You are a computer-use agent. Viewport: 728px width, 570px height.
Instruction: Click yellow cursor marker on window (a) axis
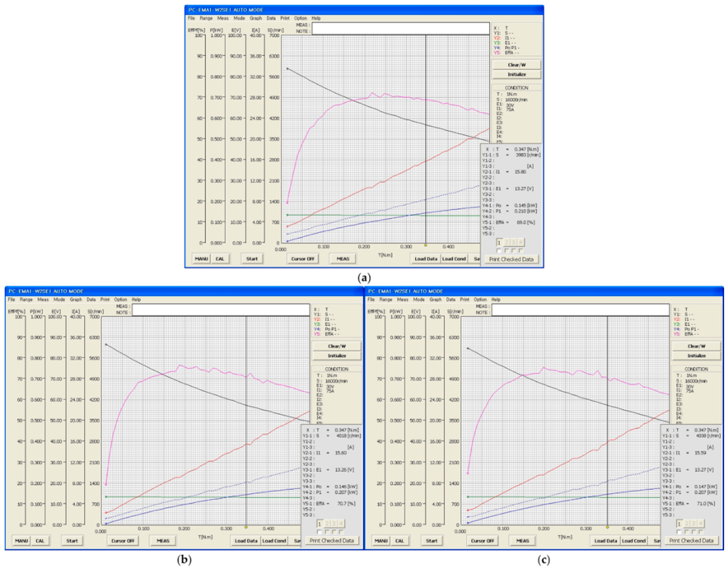tap(425, 245)
